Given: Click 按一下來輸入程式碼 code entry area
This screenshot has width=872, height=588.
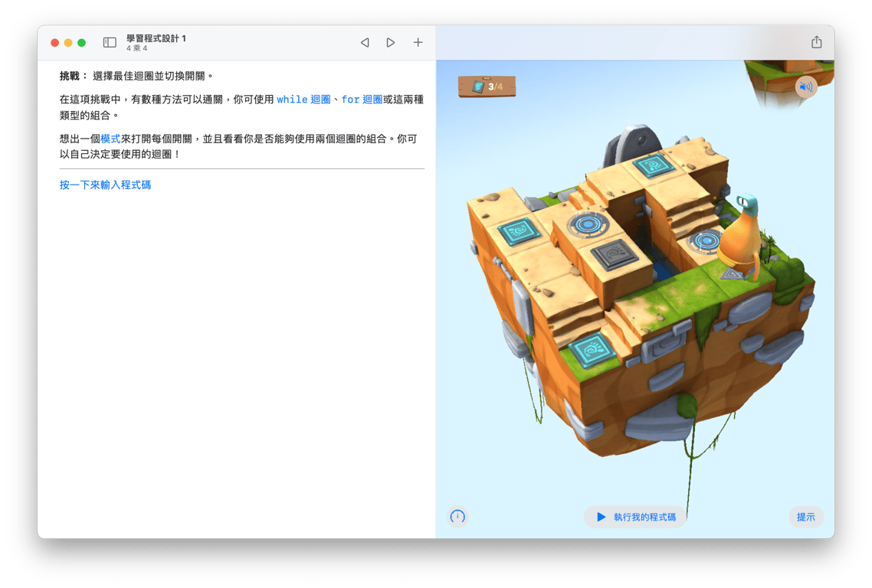Looking at the screenshot, I should coord(105,185).
